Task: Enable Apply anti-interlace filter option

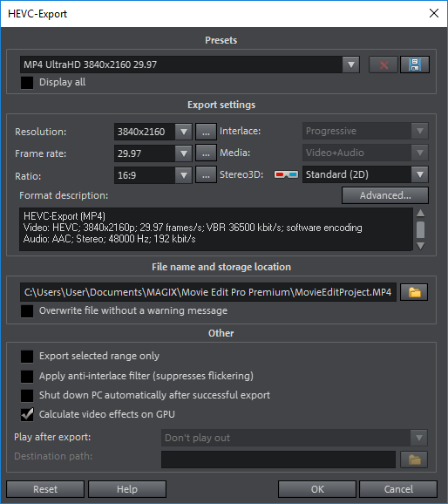Action: coord(27,377)
